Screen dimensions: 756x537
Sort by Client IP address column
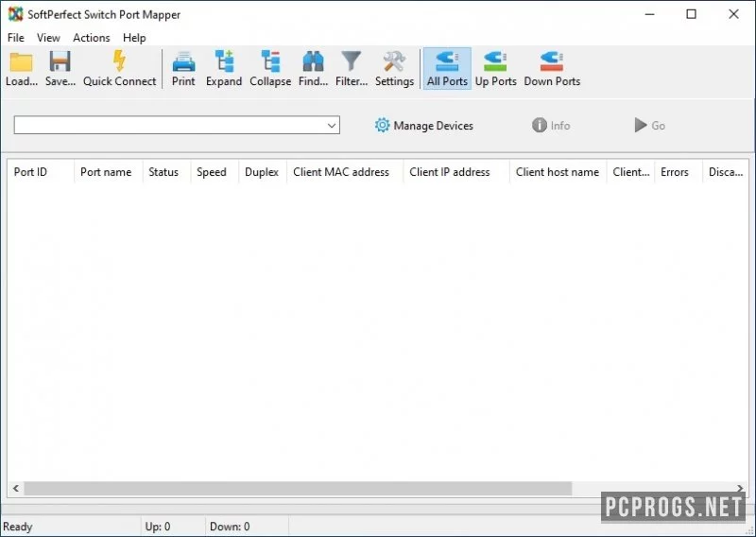point(456,172)
